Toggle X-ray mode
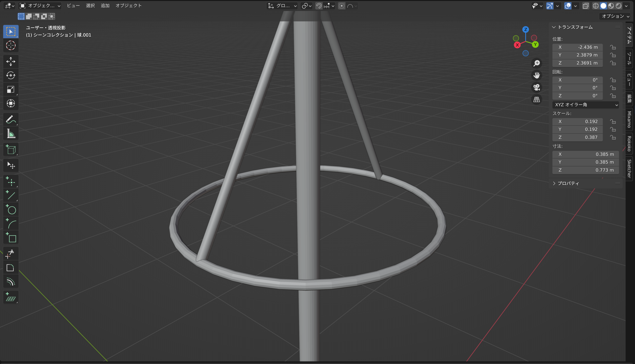The width and height of the screenshot is (635, 364). tap(586, 6)
